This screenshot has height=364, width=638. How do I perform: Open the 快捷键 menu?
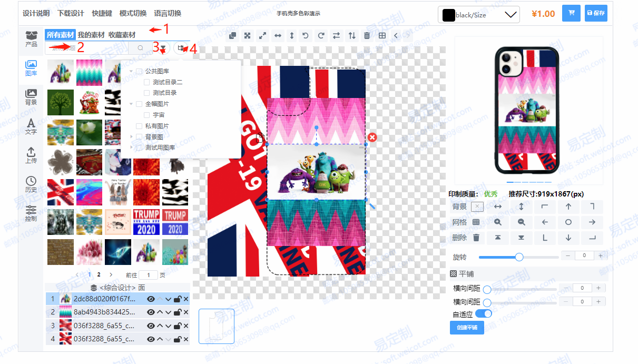coord(102,13)
